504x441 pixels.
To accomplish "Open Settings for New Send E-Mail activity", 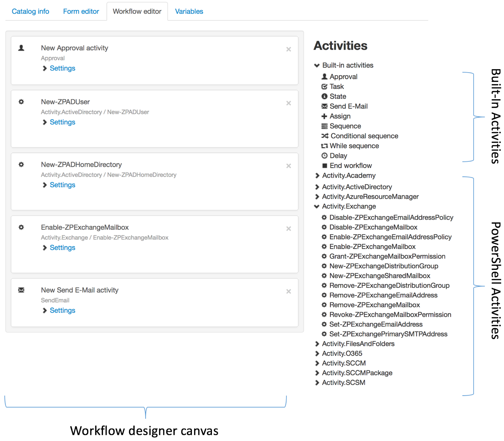I will pyautogui.click(x=62, y=310).
